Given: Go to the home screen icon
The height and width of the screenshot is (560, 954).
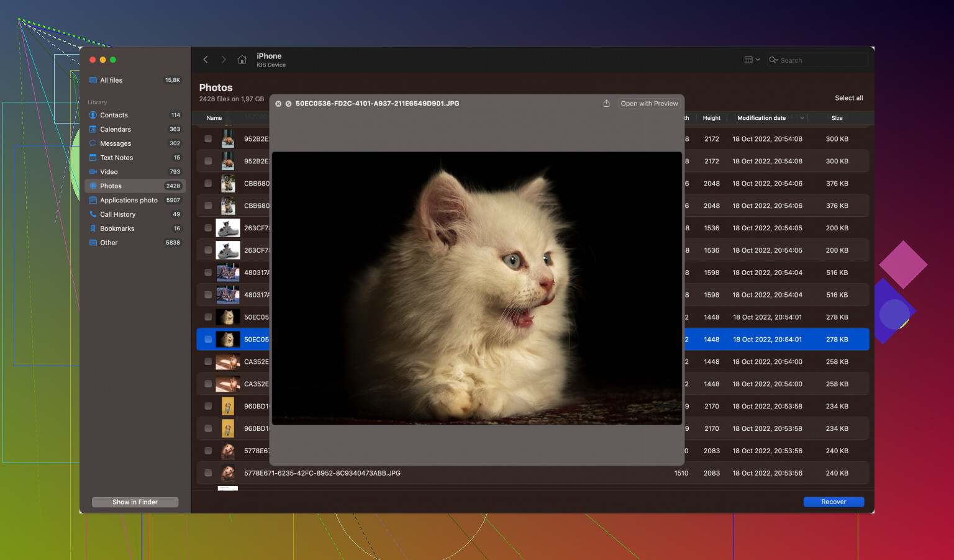Looking at the screenshot, I should coord(242,60).
